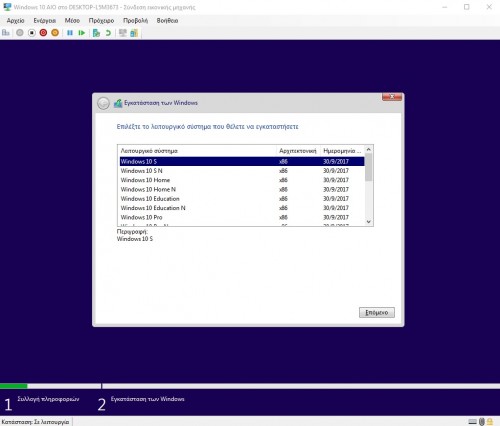500x426 pixels.
Task: Click the Αρχιτεκτονική column header
Action: pos(298,151)
